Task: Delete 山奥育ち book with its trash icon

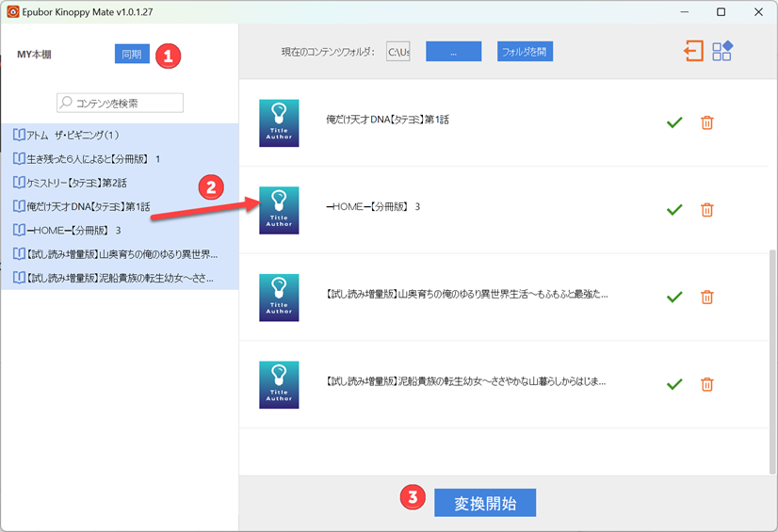Action: (707, 297)
